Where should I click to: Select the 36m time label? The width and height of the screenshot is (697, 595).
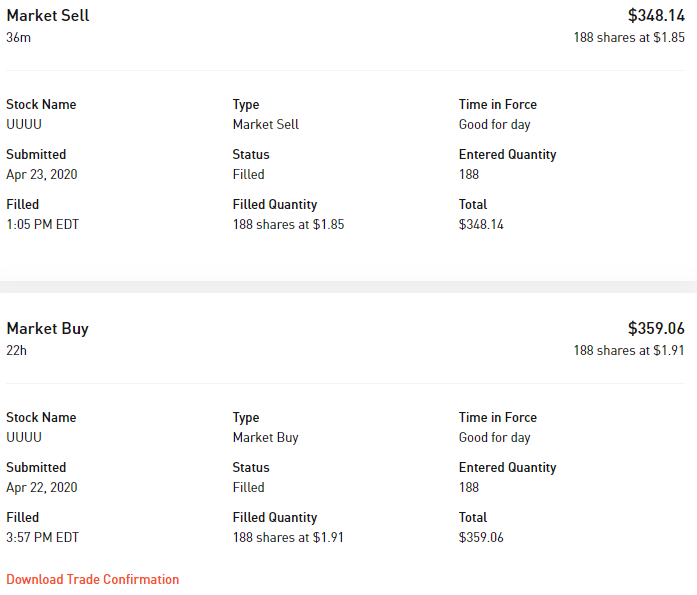click(x=19, y=38)
